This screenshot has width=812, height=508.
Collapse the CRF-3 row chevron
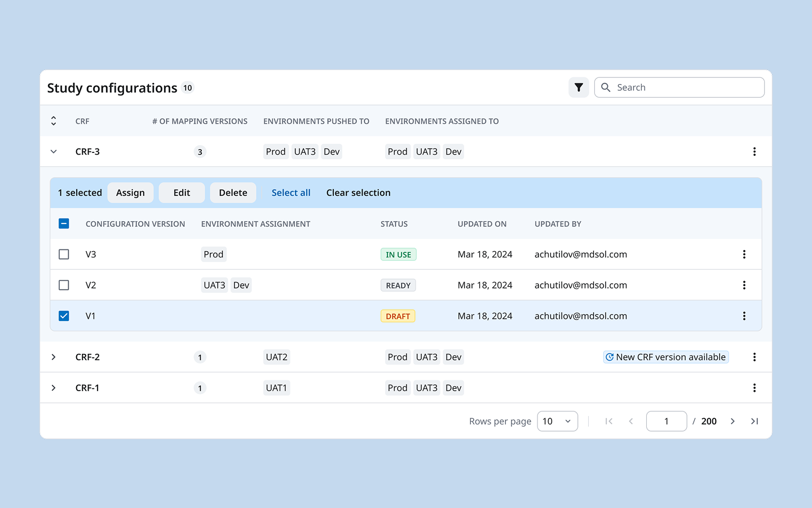(x=54, y=151)
